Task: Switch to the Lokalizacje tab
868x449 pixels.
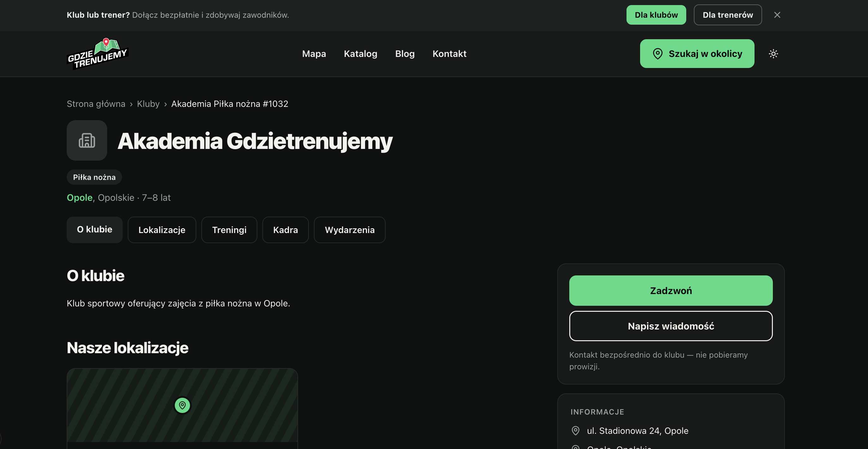Action: coord(162,230)
